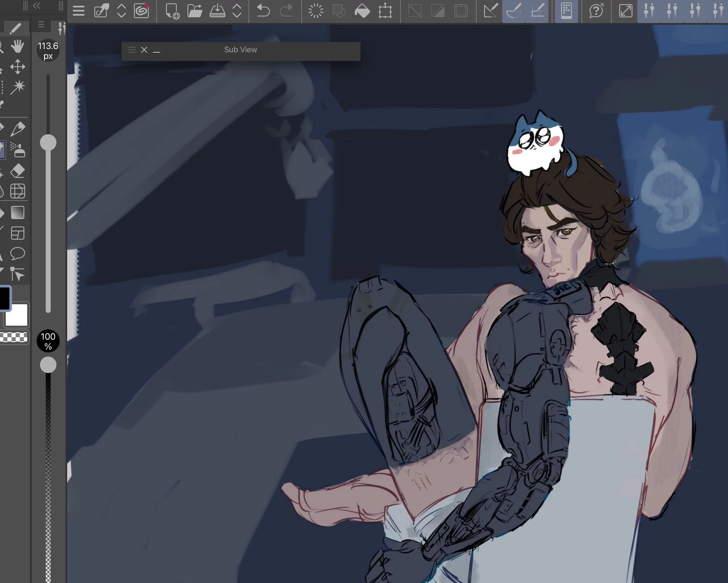Toggle the third sliders palette button

(x=695, y=11)
